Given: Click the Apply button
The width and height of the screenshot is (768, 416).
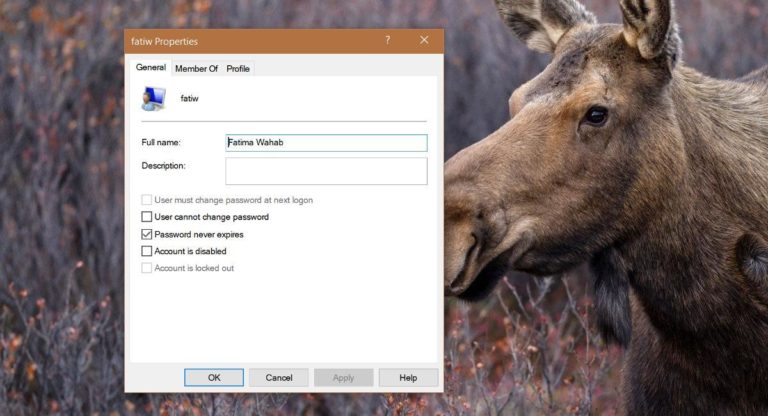Looking at the screenshot, I should click(x=343, y=378).
